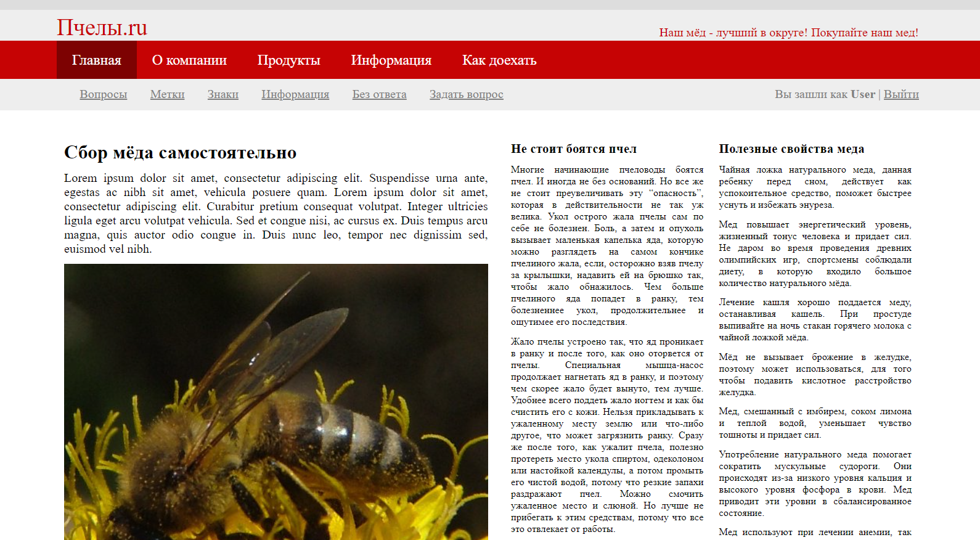This screenshot has height=540, width=980.
Task: Click the red slogan Наш мёд - лучший в округе
Action: [788, 33]
